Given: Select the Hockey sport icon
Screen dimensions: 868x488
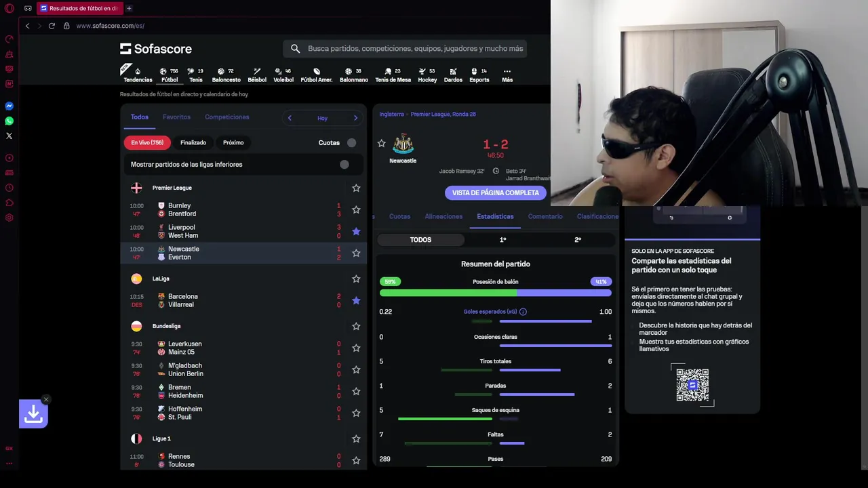Looking at the screenshot, I should click(427, 75).
